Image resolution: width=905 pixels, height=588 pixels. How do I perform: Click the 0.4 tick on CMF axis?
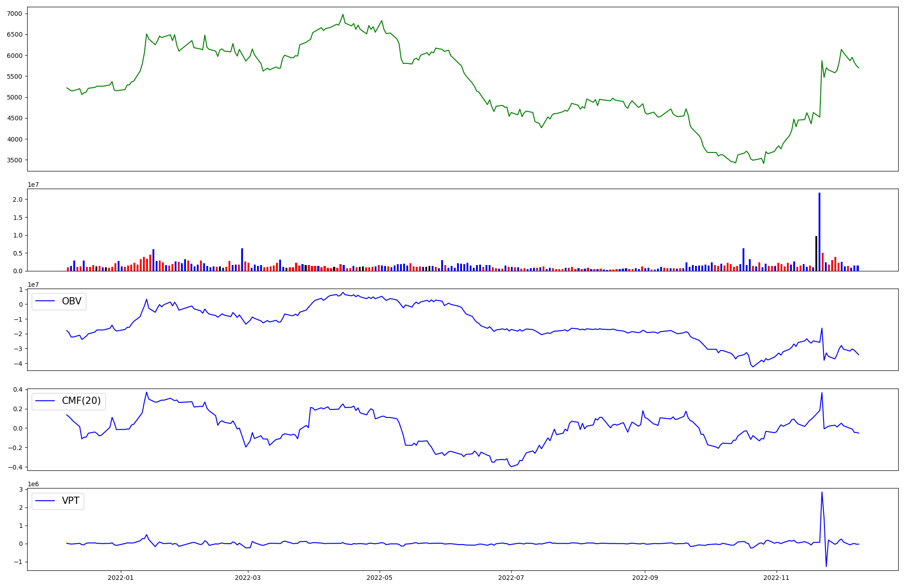click(x=18, y=389)
